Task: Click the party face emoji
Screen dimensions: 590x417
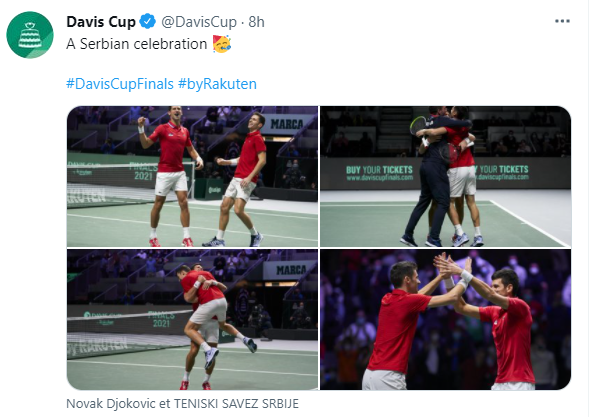Action: 222,44
